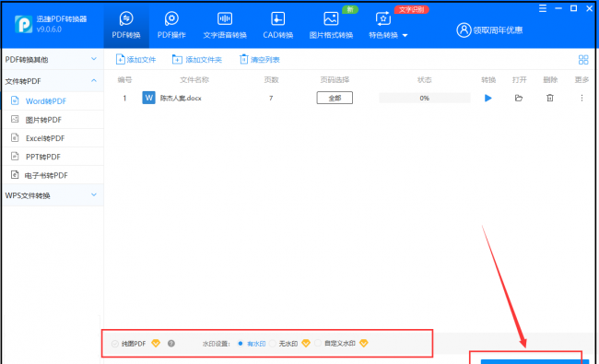Enable the 纯图PDF checkbox
Image resolution: width=599 pixels, height=364 pixels.
114,344
